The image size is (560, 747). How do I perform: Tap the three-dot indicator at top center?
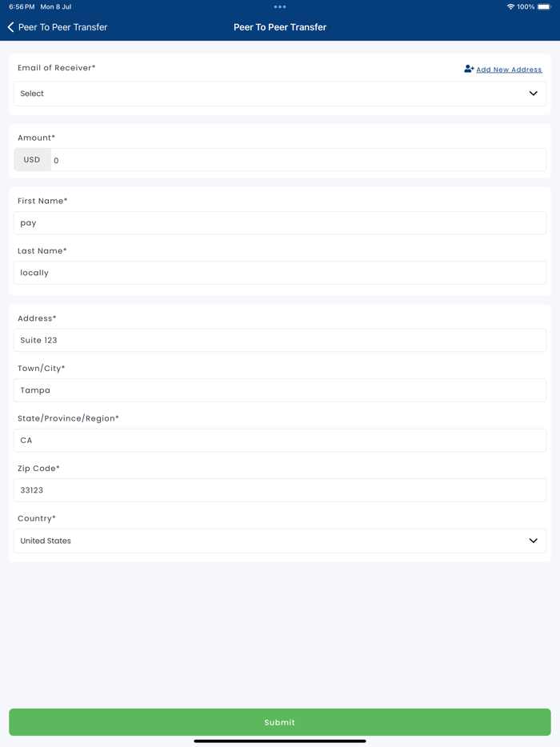(279, 6)
